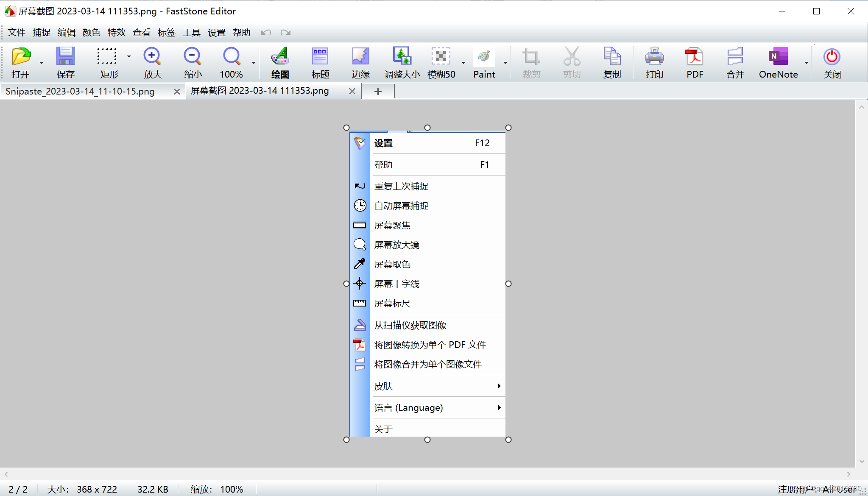
Task: Switch to Snipaste_2023-03-14_11-10-15.png tab
Action: tap(80, 91)
